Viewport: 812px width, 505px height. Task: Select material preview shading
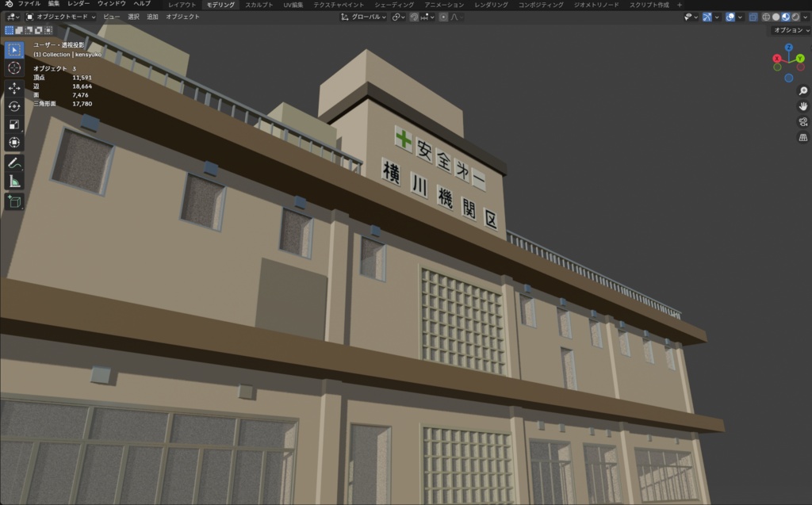[x=786, y=17]
